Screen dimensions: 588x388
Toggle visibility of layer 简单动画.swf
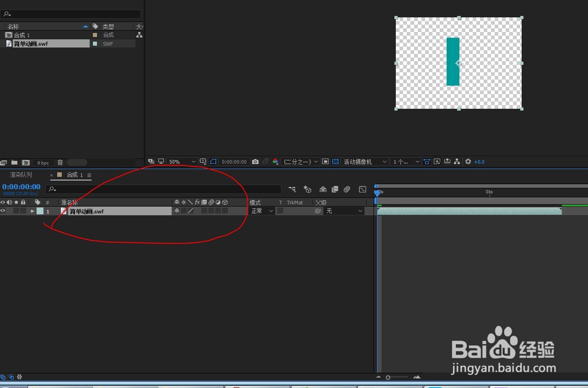pos(3,211)
